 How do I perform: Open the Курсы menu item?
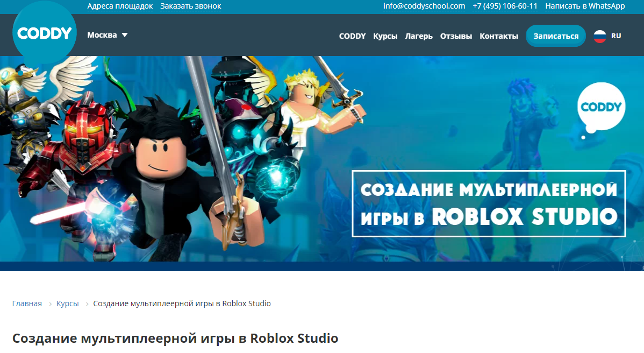[x=385, y=36]
